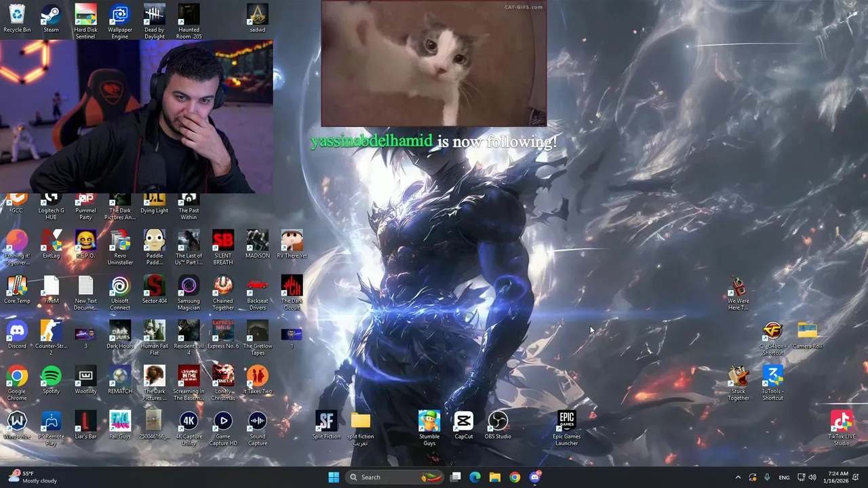Viewport: 868px width, 488px height.
Task: Open the Core Temp shortcut
Action: click(17, 289)
